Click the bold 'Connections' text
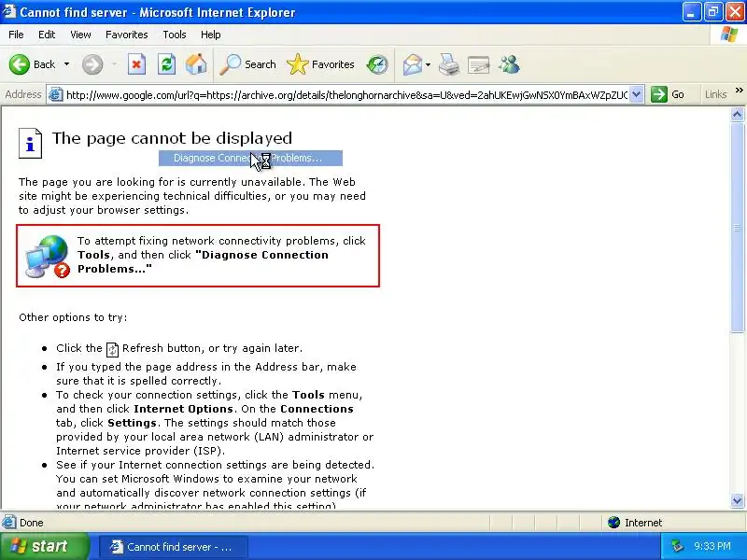The height and width of the screenshot is (560, 747). (317, 409)
